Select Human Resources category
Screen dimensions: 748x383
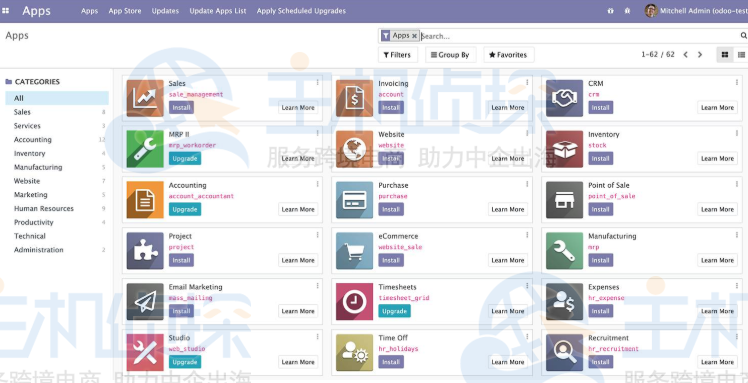point(43,208)
